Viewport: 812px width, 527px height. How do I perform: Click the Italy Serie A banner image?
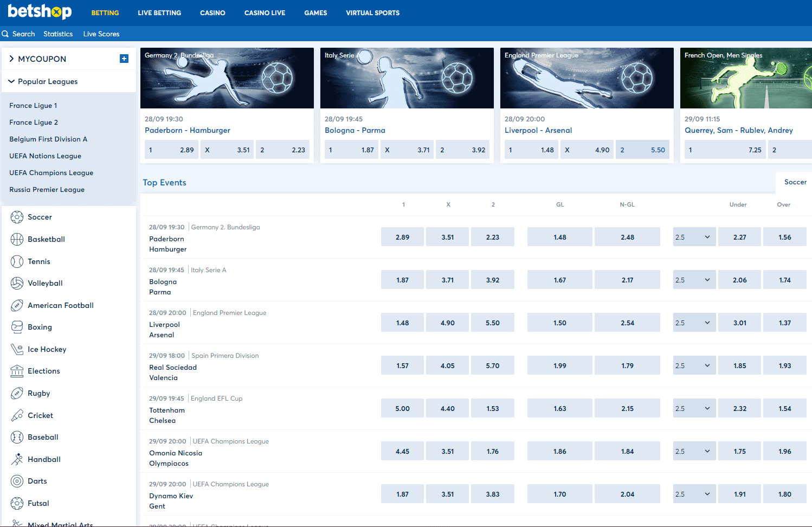tap(407, 78)
